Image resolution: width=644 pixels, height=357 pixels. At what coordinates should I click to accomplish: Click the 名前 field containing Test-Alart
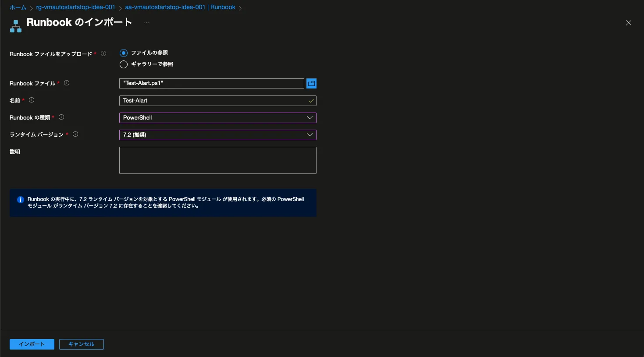[x=218, y=101]
